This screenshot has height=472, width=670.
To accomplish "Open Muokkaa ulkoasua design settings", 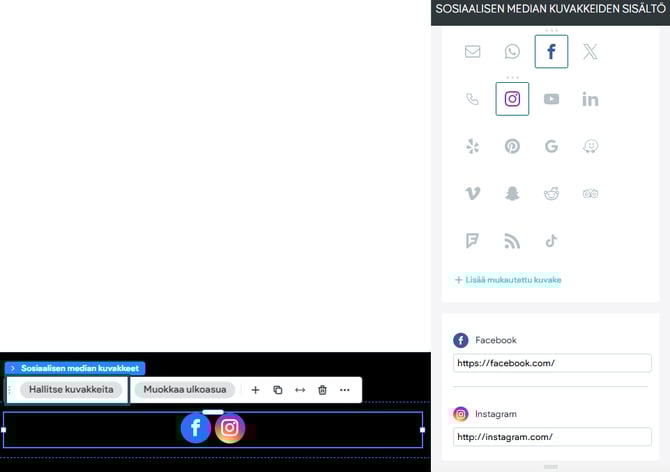I will pyautogui.click(x=185, y=390).
